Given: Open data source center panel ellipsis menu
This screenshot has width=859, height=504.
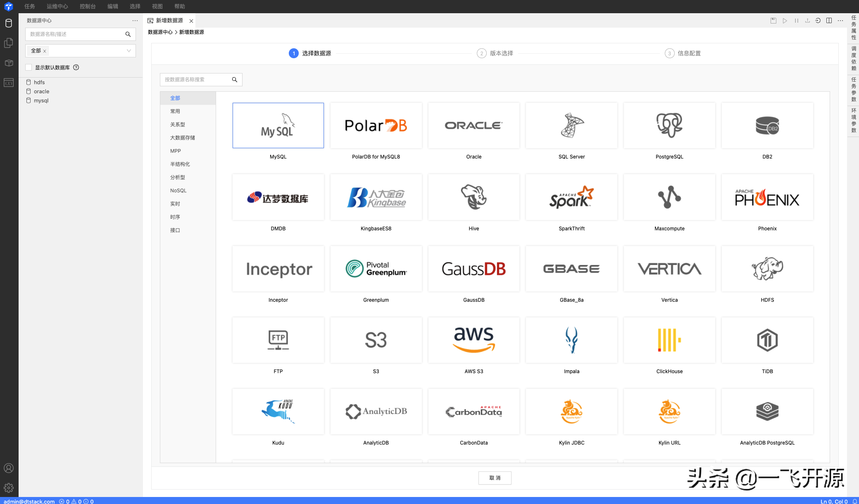Looking at the screenshot, I should pyautogui.click(x=135, y=21).
